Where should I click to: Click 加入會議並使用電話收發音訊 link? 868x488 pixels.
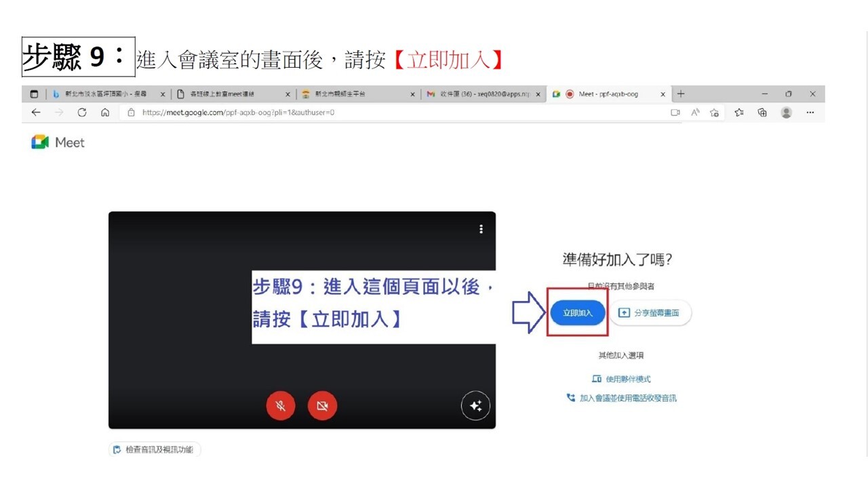point(621,398)
